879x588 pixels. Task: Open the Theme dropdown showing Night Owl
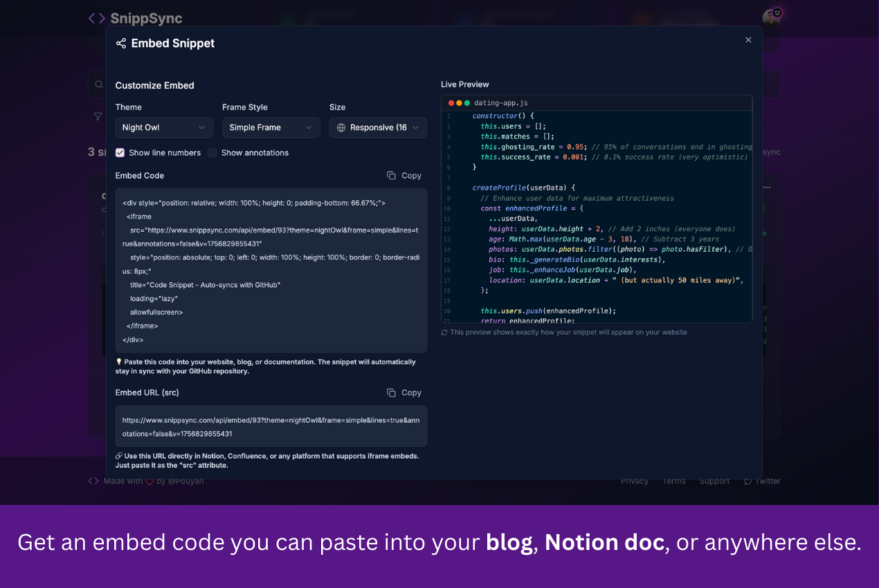click(164, 128)
